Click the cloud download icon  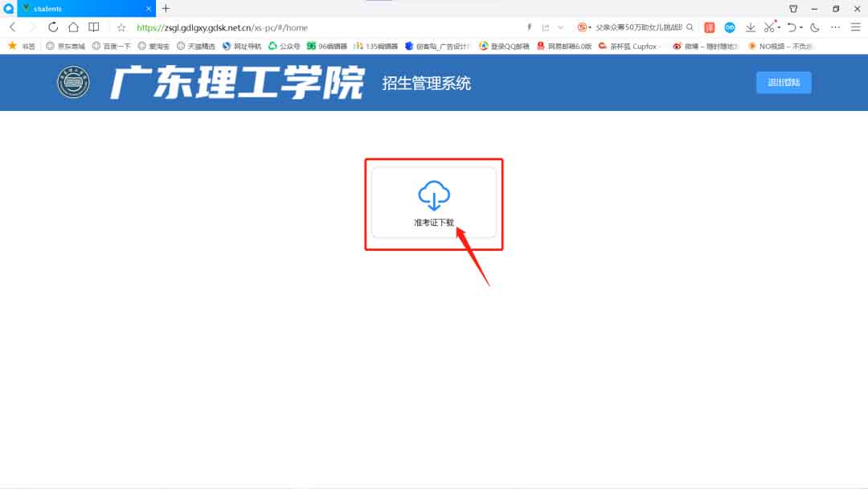pos(434,195)
